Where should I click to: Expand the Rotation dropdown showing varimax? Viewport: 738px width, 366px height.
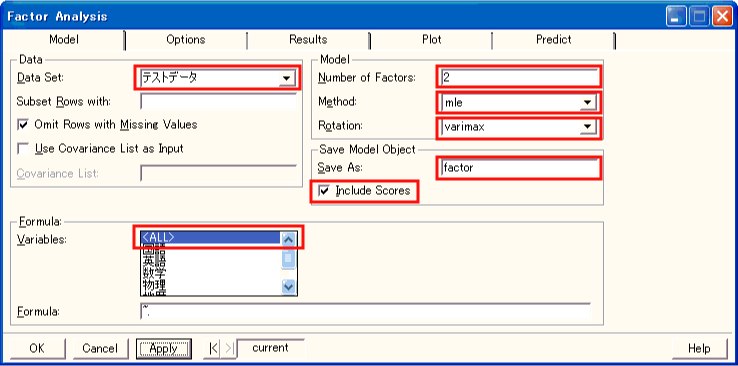click(x=587, y=126)
